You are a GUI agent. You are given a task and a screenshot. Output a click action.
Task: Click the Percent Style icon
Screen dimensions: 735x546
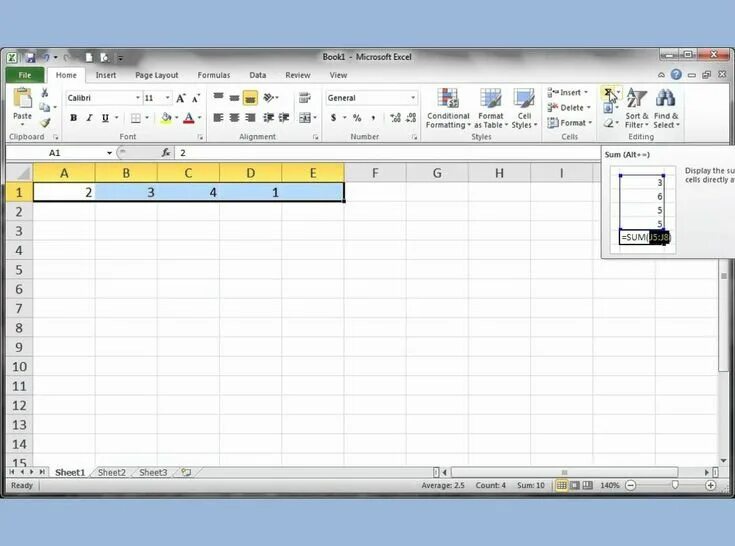click(357, 118)
